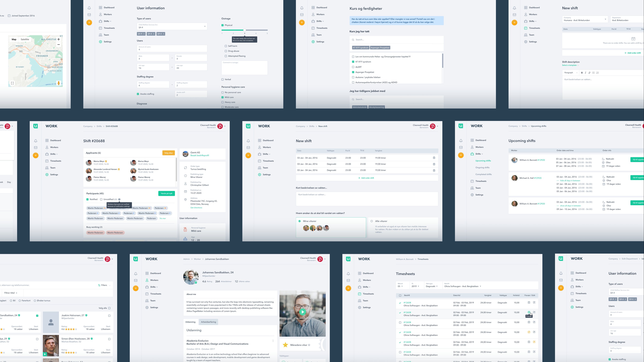The height and width of the screenshot is (362, 644).
Task: Expand the År 2019 dropdown
Action: 415,286
